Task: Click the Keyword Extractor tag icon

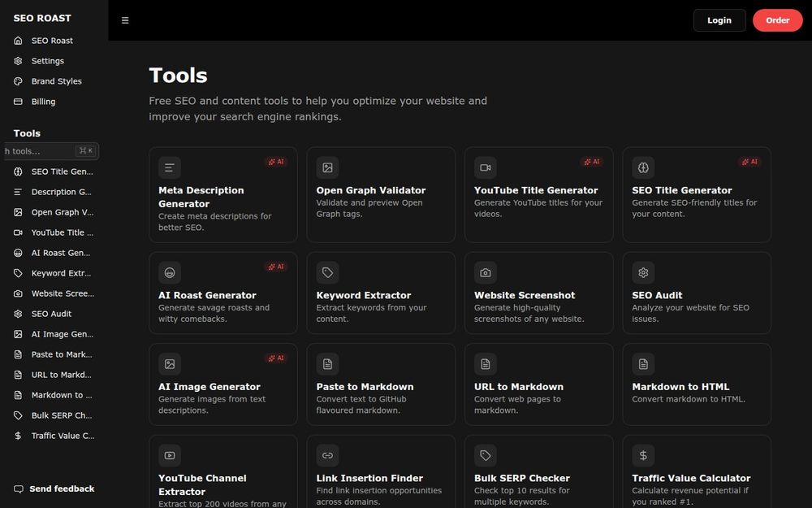Action: tap(327, 272)
